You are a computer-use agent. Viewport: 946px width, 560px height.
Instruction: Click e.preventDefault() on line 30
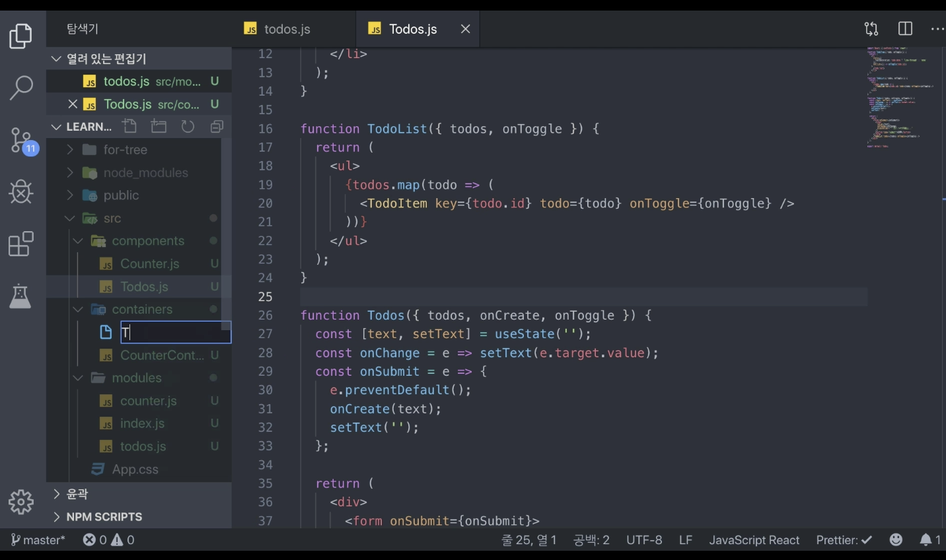[x=400, y=390]
